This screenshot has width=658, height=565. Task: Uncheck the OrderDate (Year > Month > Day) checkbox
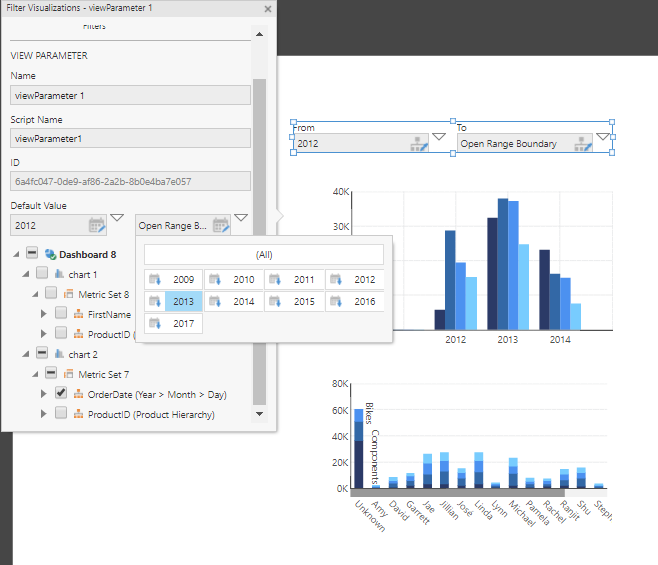[x=61, y=392]
